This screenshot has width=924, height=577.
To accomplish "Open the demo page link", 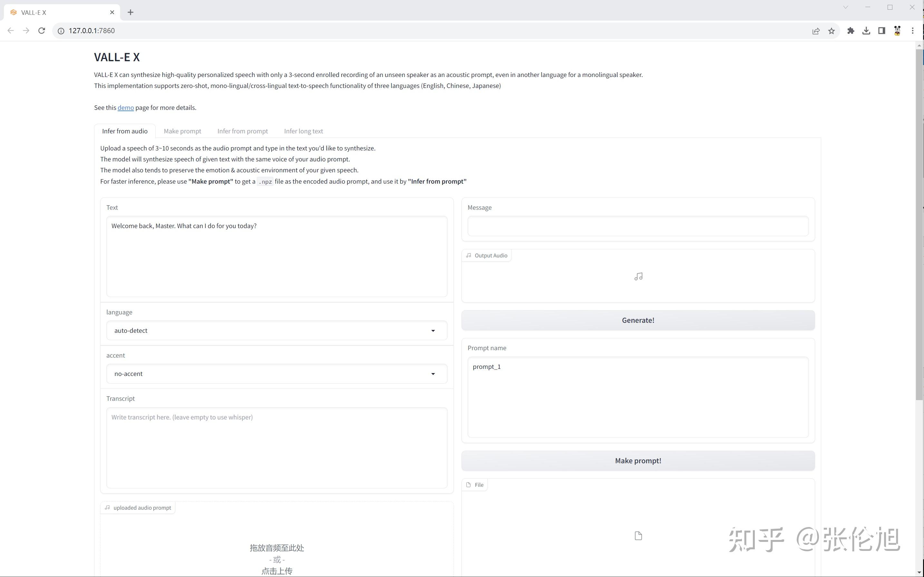I will (126, 108).
